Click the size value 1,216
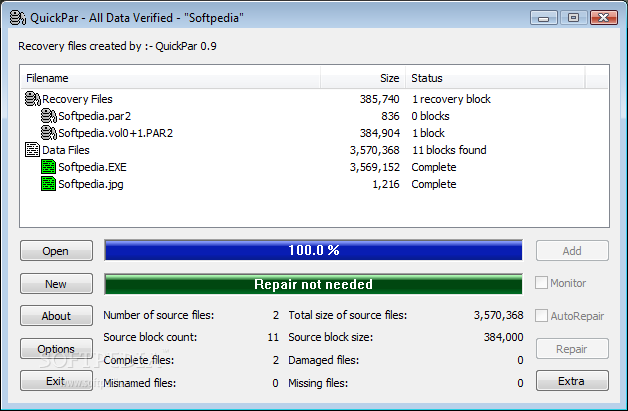Image resolution: width=628 pixels, height=411 pixels. click(x=386, y=184)
